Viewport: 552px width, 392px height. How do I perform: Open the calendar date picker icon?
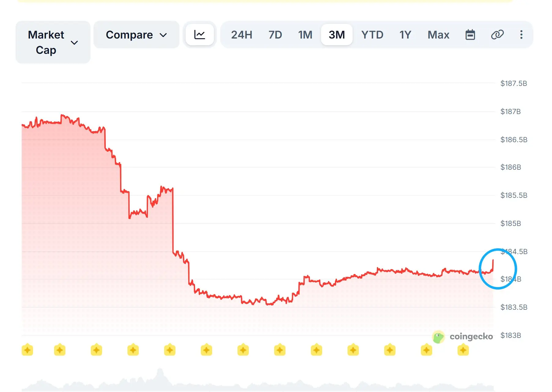(470, 35)
